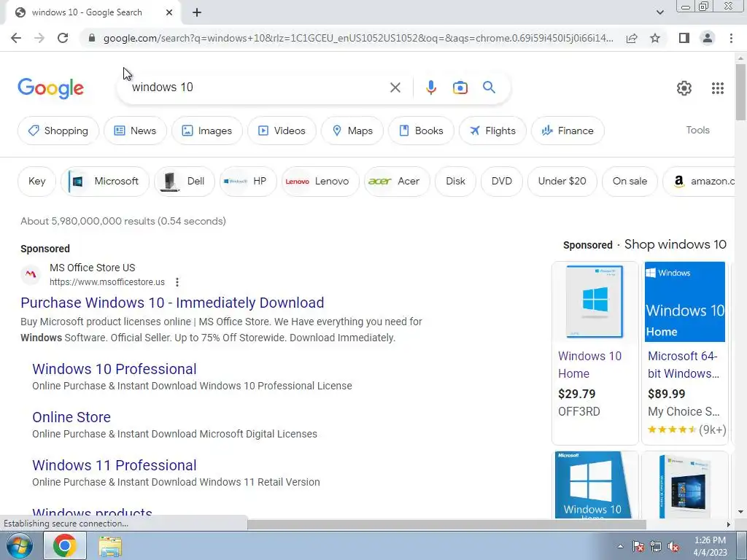The width and height of the screenshot is (747, 560).
Task: Open the search Tools options
Action: point(697,130)
